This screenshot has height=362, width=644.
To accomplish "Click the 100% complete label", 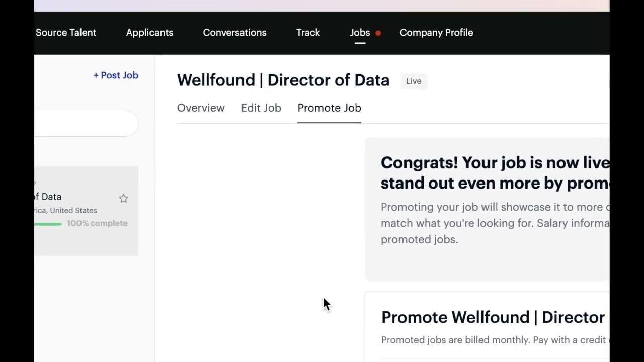I will click(97, 223).
